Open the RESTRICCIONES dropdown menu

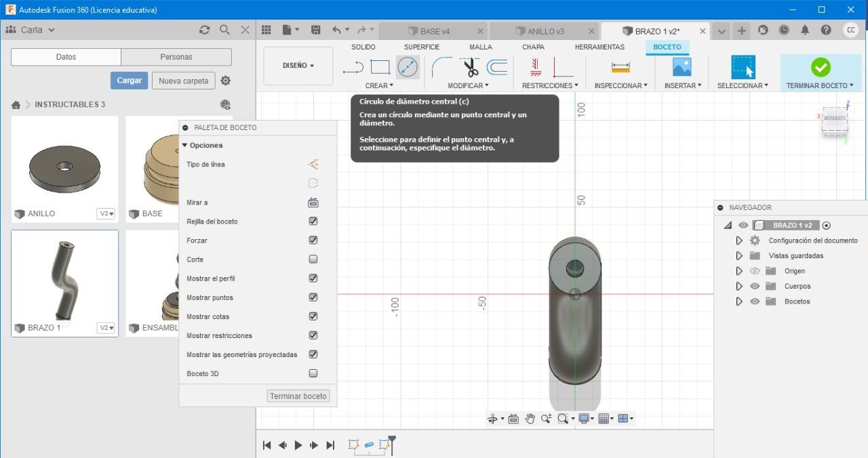click(550, 85)
